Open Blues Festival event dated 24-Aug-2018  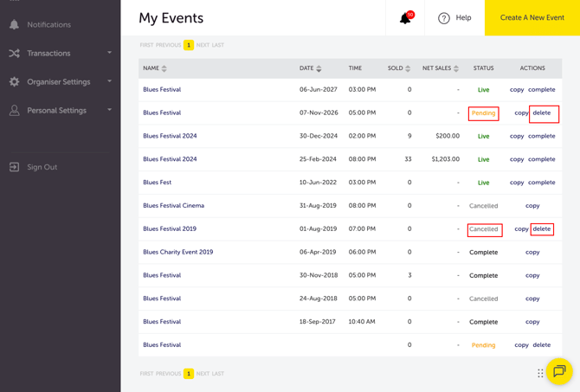pos(162,299)
